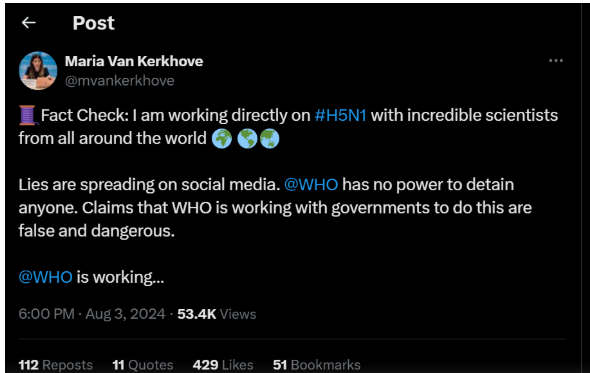The image size is (590, 373).
Task: Click the Post header title
Action: [93, 23]
